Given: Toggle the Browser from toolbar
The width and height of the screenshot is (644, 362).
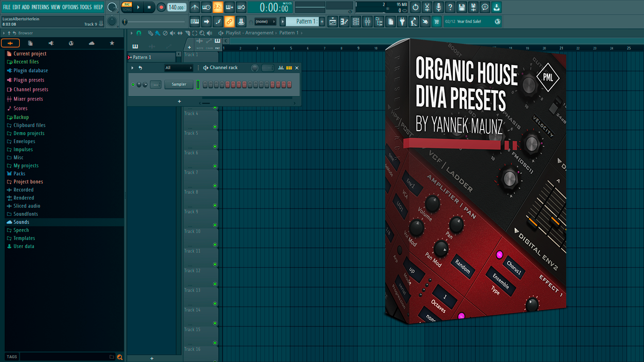Looking at the screenshot, I should coord(379,21).
